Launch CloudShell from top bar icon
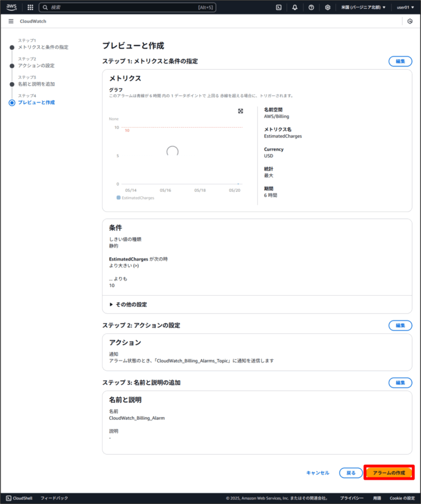Screen dimensions: 421x504 (279, 7)
